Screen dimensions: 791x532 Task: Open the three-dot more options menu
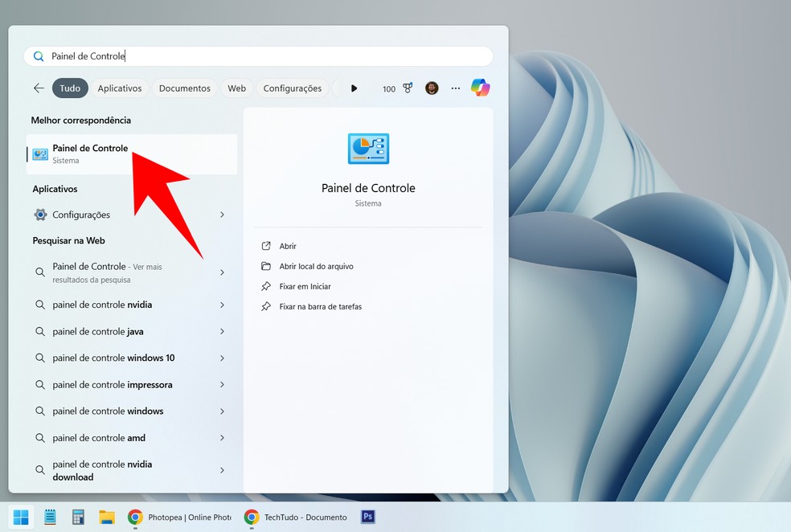pos(456,88)
